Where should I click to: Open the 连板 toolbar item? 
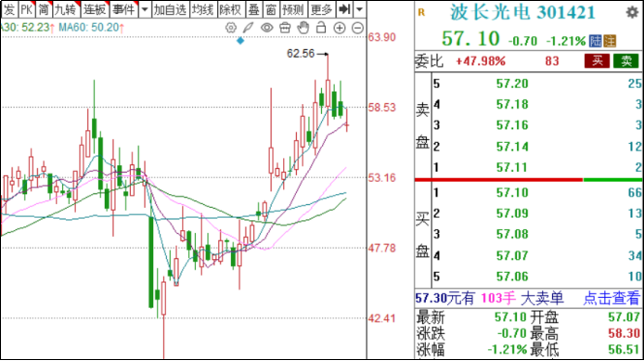(x=95, y=9)
